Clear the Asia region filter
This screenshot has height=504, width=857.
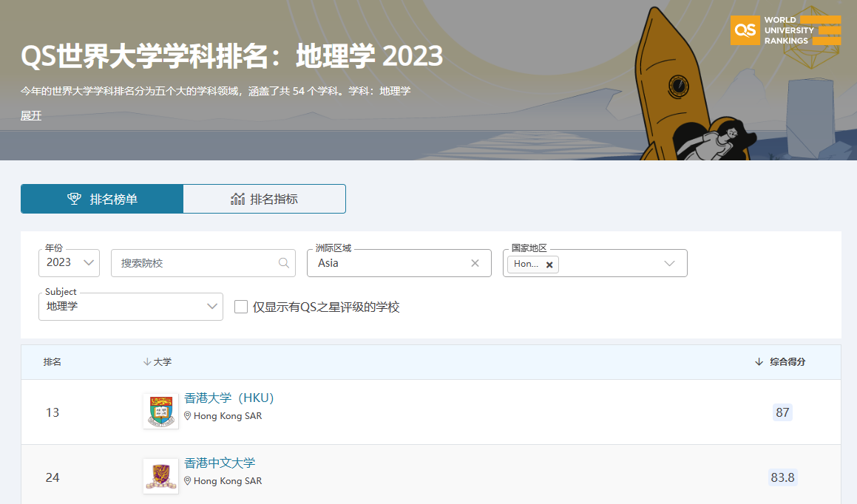[475, 263]
